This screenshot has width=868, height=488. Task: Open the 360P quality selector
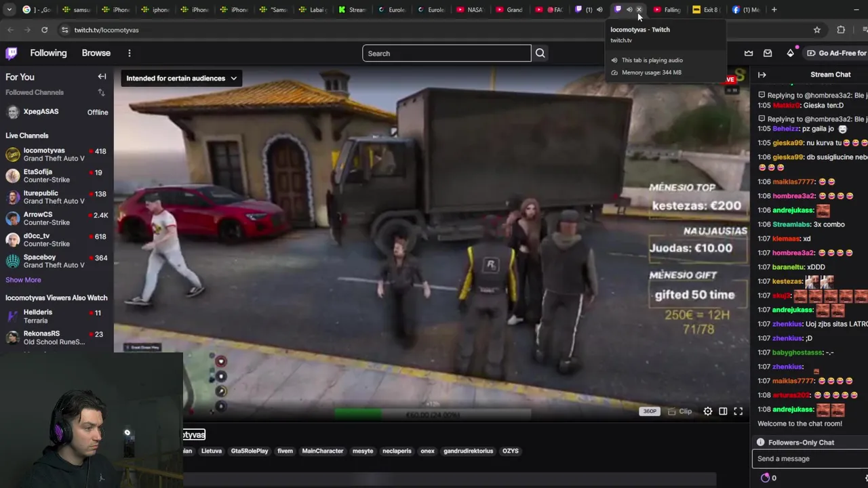tap(650, 411)
